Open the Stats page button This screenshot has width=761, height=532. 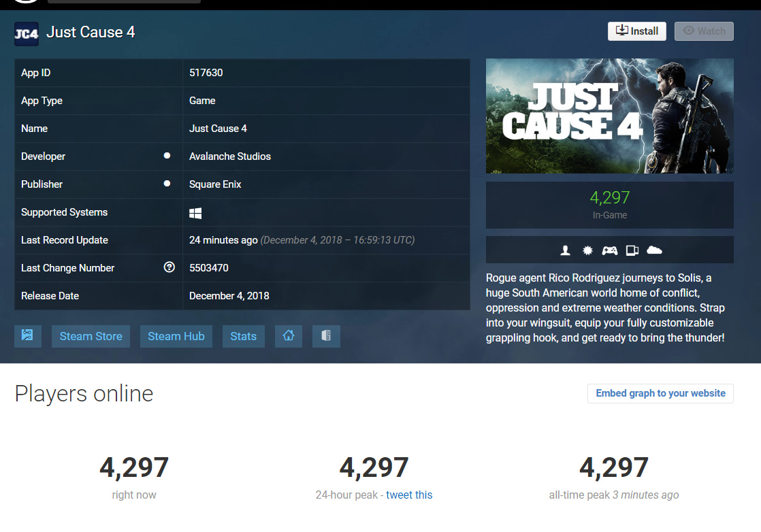point(243,336)
